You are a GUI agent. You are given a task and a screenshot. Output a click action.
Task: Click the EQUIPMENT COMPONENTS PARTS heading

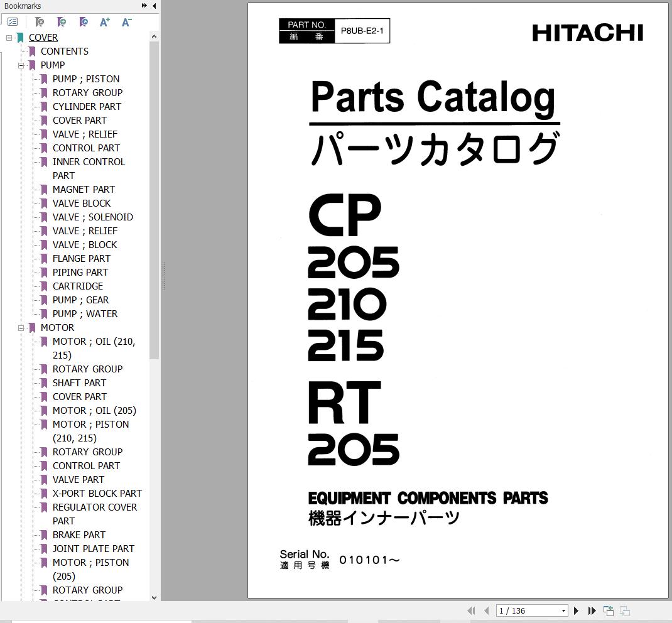(428, 498)
